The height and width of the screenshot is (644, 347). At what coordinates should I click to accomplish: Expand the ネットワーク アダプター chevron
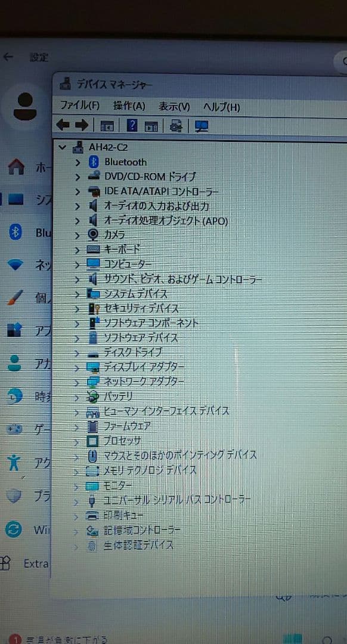pos(77,382)
